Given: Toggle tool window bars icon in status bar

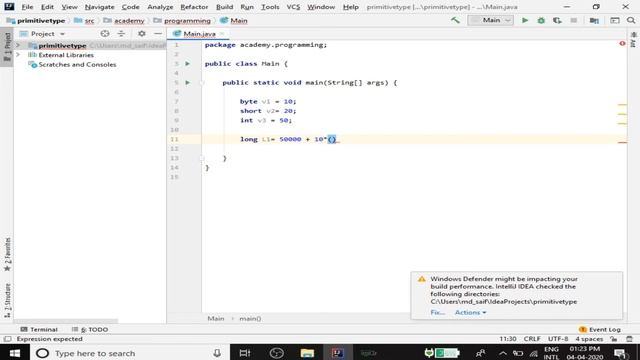Looking at the screenshot, I should coord(7,339).
